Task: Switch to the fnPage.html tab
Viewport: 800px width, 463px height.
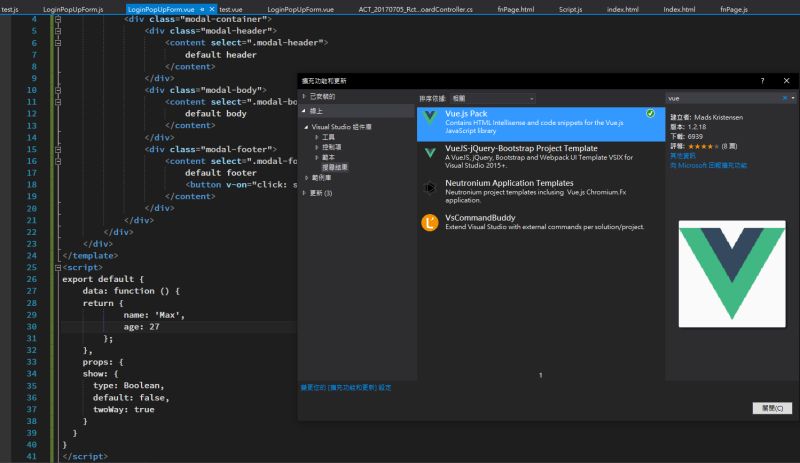Action: coord(515,9)
